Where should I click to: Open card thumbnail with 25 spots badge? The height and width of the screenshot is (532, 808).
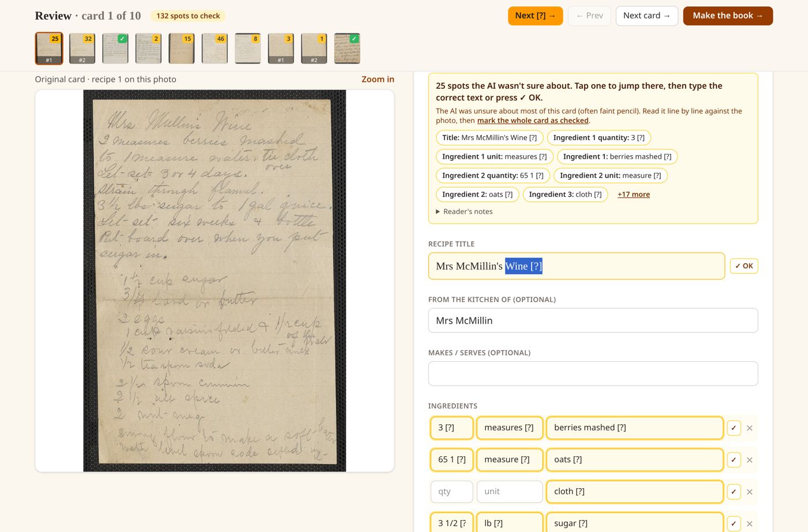point(49,48)
